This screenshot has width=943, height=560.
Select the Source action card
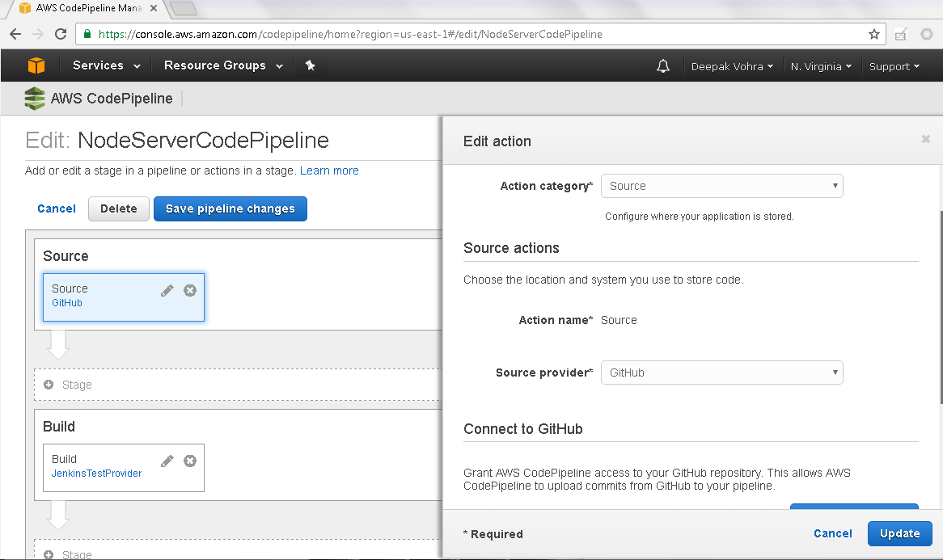pos(123,297)
